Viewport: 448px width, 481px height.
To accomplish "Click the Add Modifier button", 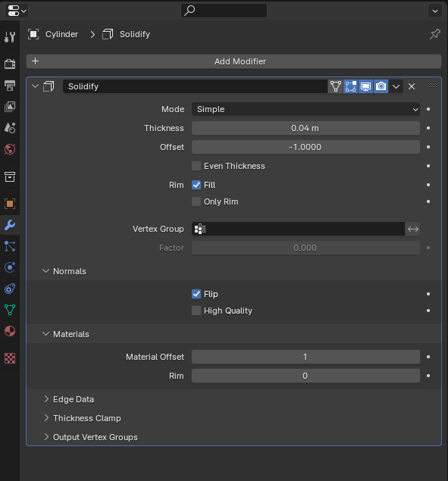I will click(x=234, y=61).
